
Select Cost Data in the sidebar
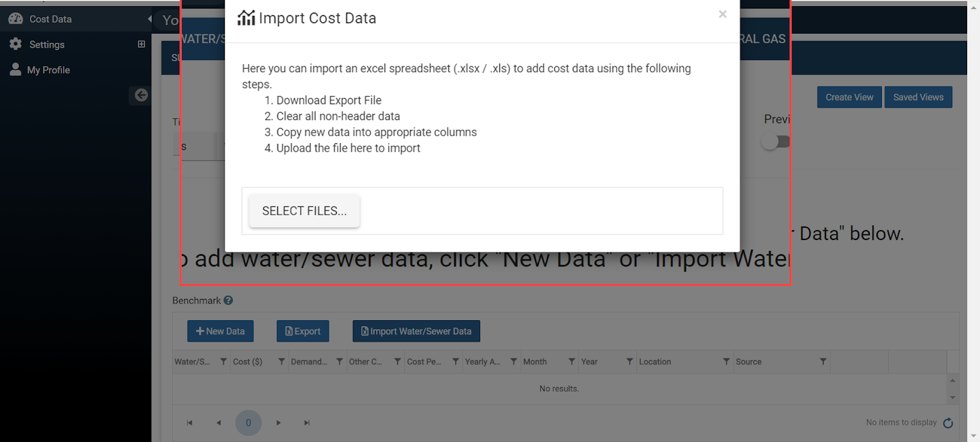tap(50, 19)
